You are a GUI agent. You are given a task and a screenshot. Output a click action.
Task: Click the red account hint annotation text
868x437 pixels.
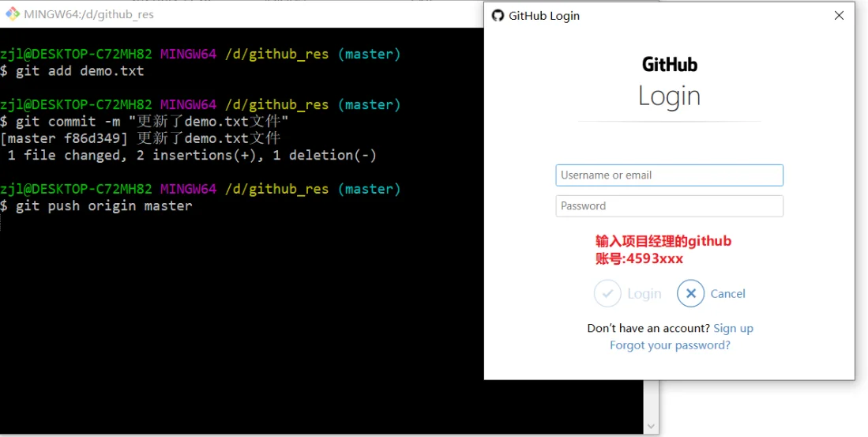tap(663, 250)
